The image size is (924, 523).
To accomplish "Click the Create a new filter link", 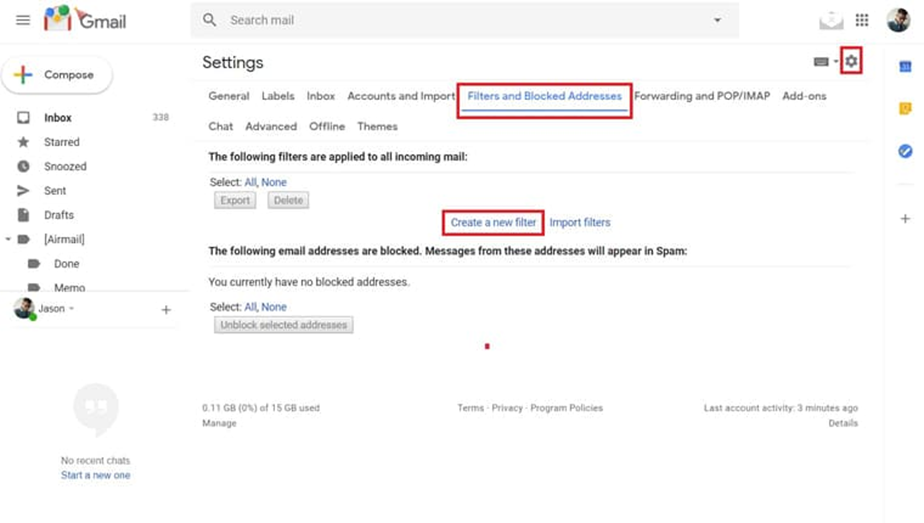I will 493,222.
